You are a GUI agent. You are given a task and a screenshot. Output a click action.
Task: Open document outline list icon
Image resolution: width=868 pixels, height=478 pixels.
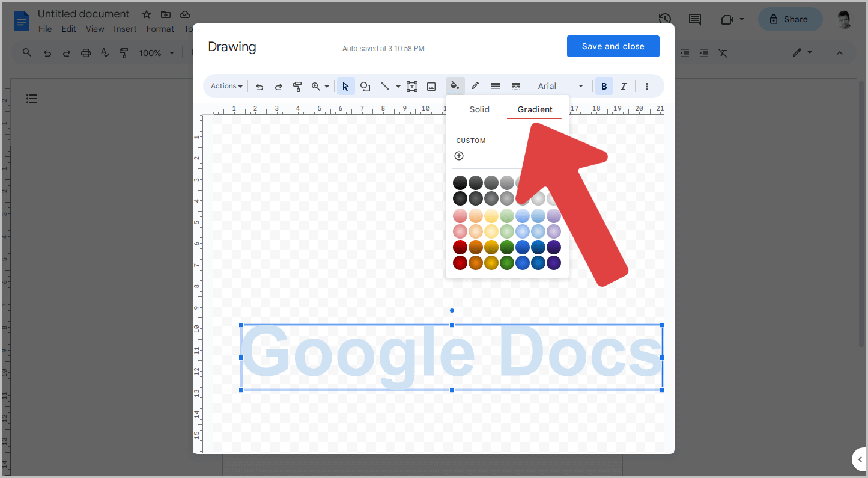pos(32,99)
